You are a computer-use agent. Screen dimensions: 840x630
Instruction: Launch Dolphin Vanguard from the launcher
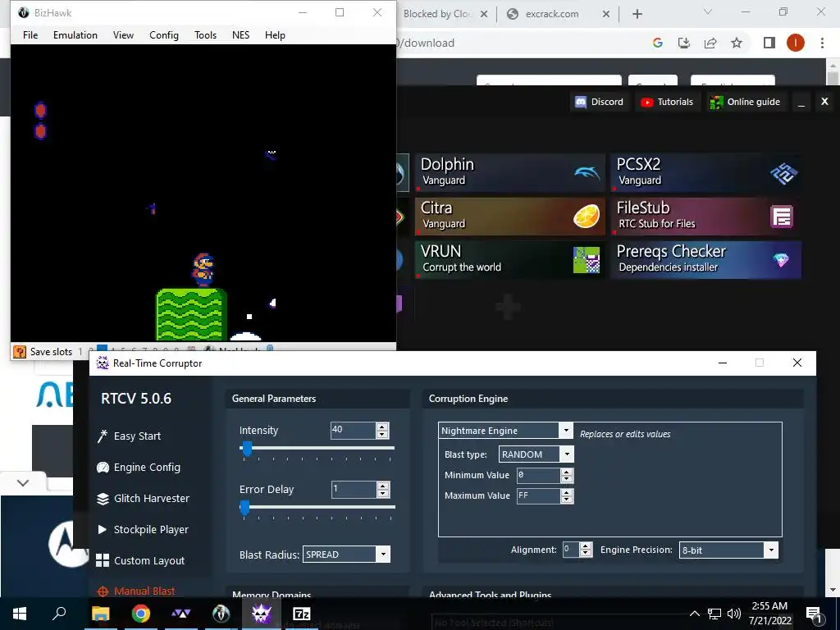(x=510, y=172)
